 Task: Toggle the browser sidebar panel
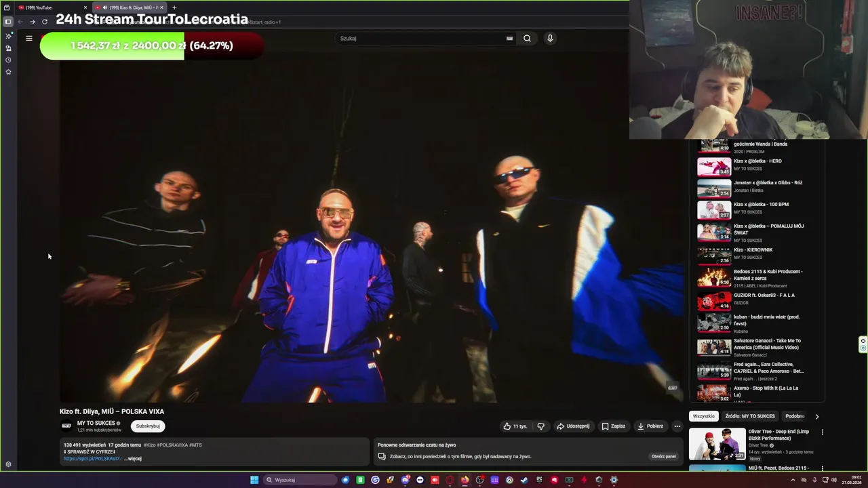pos(8,22)
